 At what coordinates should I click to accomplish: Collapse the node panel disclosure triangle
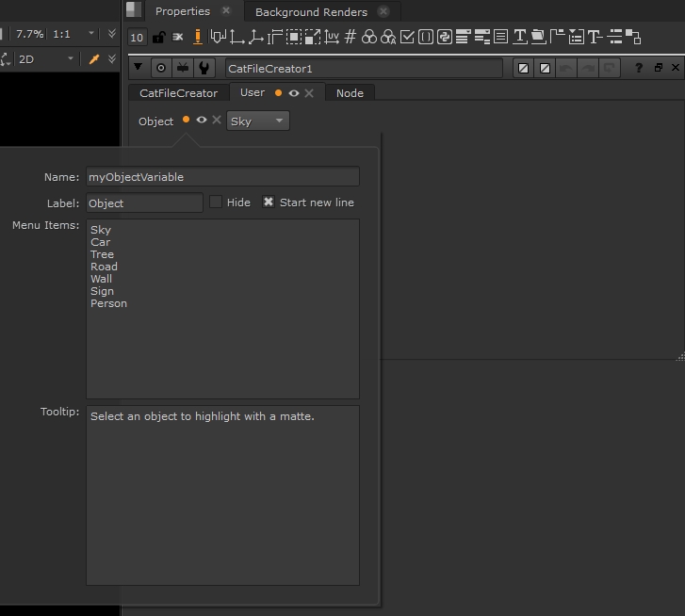139,69
